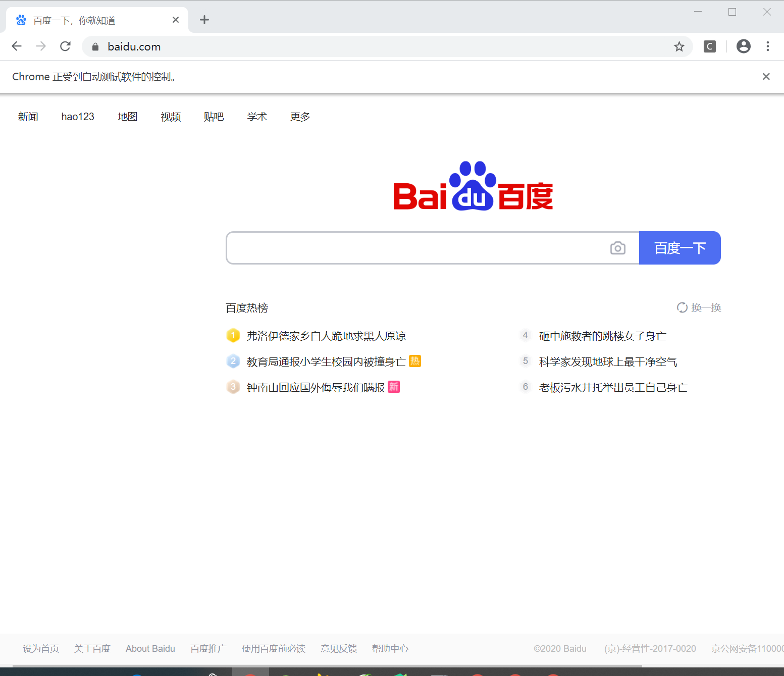The width and height of the screenshot is (784, 676).
Task: Open the hao123 navigation link
Action: (x=78, y=117)
